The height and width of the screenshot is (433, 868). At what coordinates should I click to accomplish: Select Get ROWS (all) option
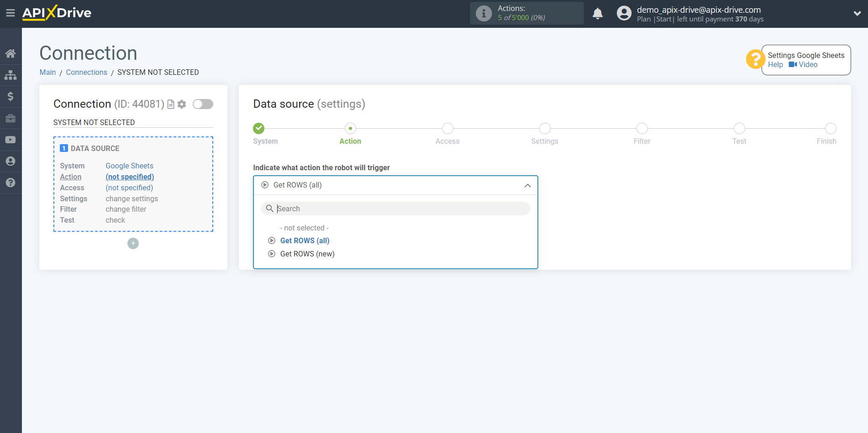pos(305,240)
